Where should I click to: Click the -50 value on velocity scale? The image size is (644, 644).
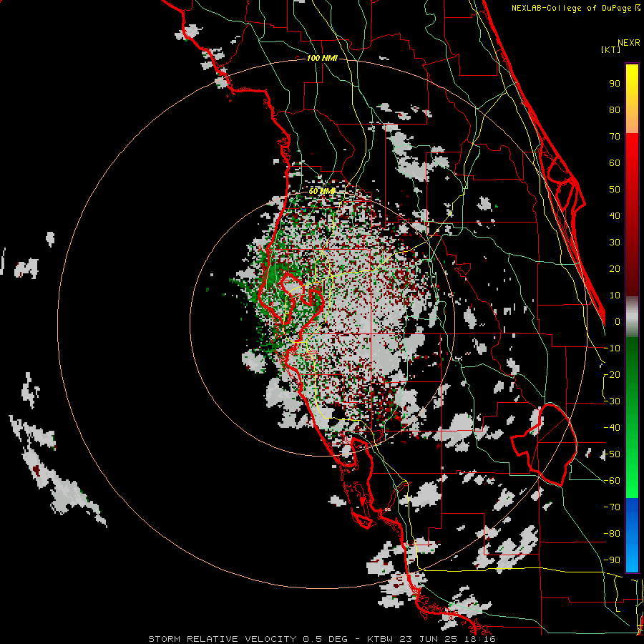612,454
